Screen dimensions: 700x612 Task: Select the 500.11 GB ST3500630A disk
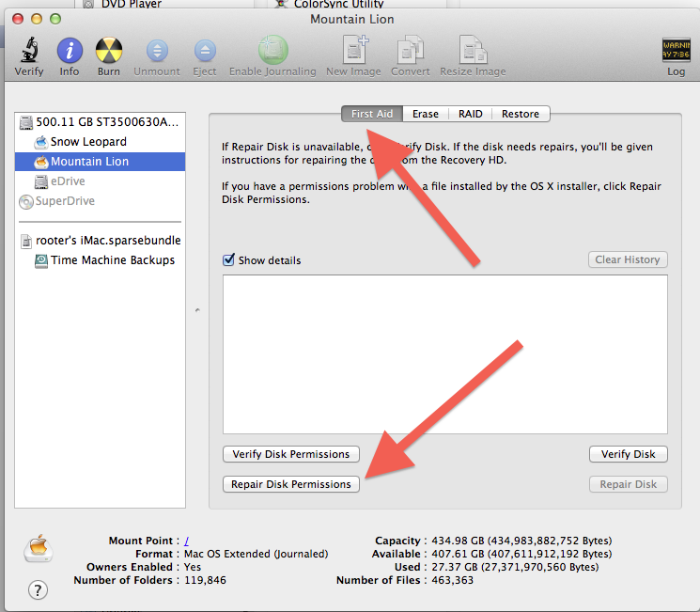(x=100, y=122)
